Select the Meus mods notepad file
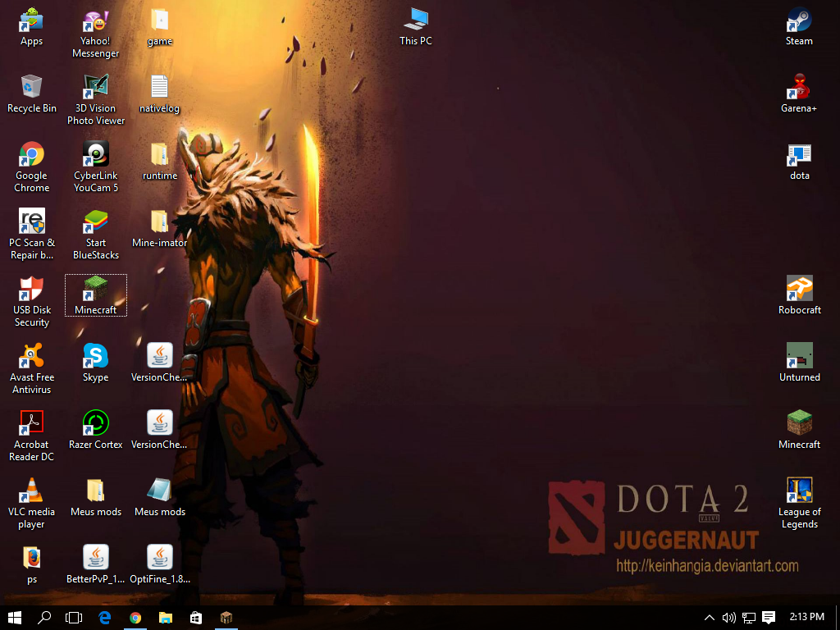Viewport: 840px width, 630px height. coord(160,498)
